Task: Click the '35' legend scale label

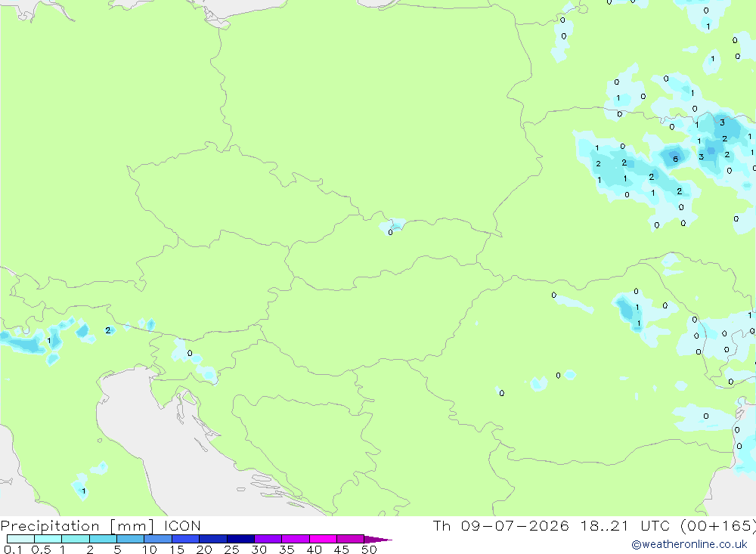Action: pyautogui.click(x=287, y=549)
